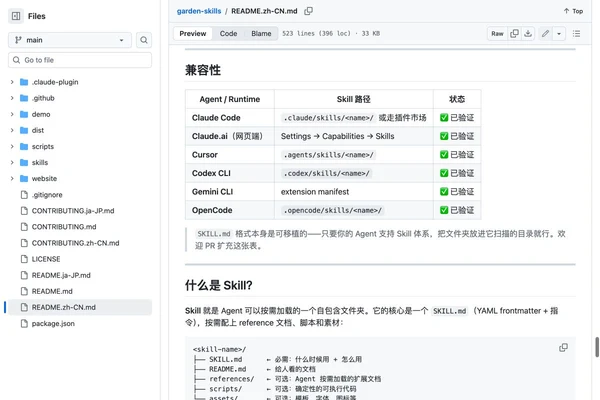
Task: Open the demo folder
Action: coord(41,114)
